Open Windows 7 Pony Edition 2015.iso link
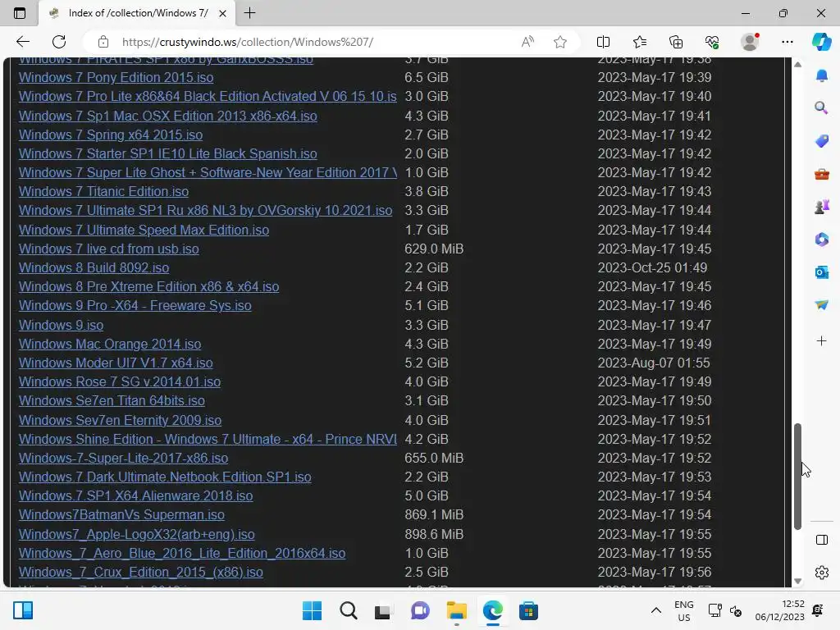Screen dimensions: 840x630 pos(116,78)
